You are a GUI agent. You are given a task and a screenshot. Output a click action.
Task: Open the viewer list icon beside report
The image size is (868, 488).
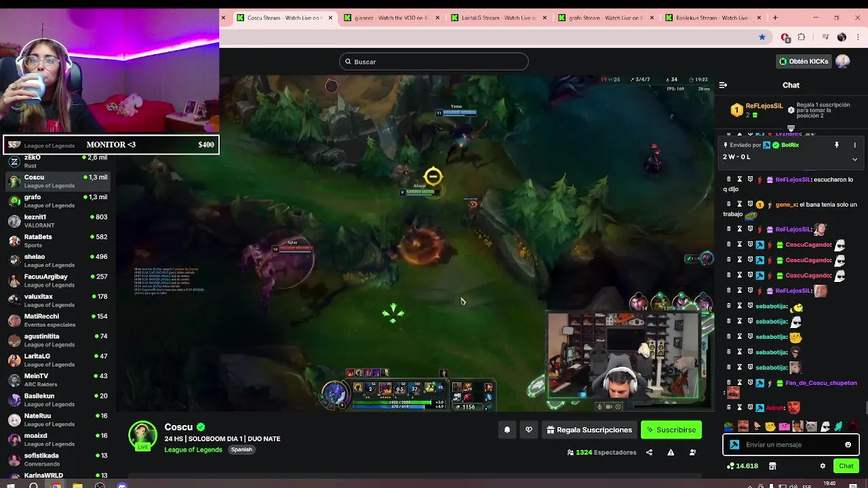(x=692, y=452)
